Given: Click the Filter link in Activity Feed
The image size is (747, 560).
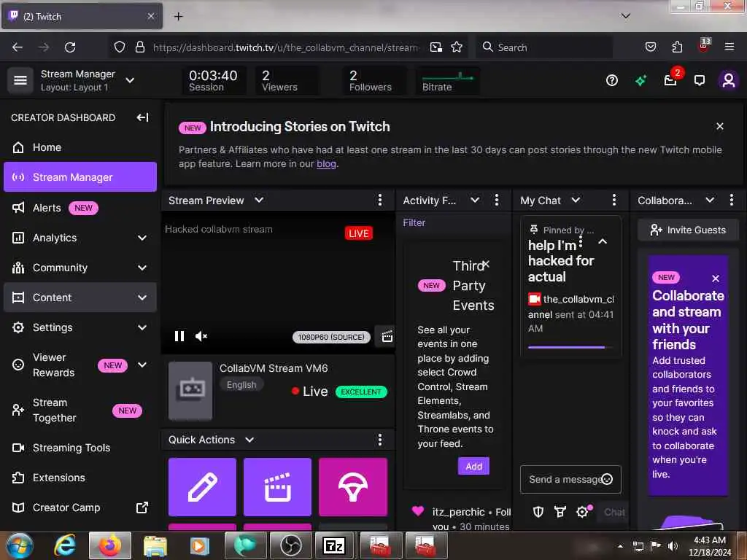Looking at the screenshot, I should pyautogui.click(x=414, y=223).
